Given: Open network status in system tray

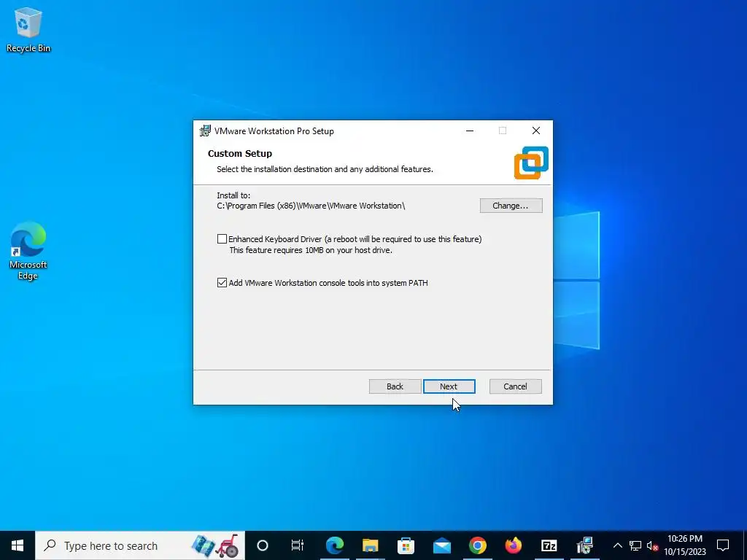Looking at the screenshot, I should tap(635, 545).
